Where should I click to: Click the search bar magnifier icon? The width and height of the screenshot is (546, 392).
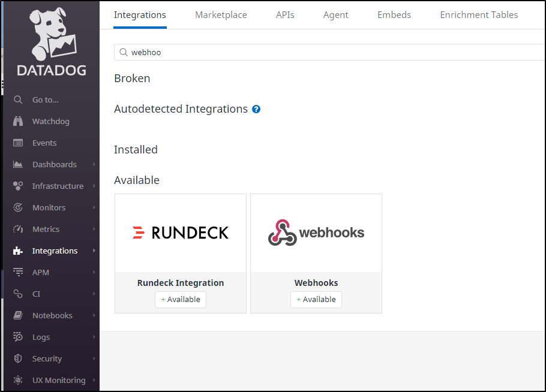pos(123,52)
